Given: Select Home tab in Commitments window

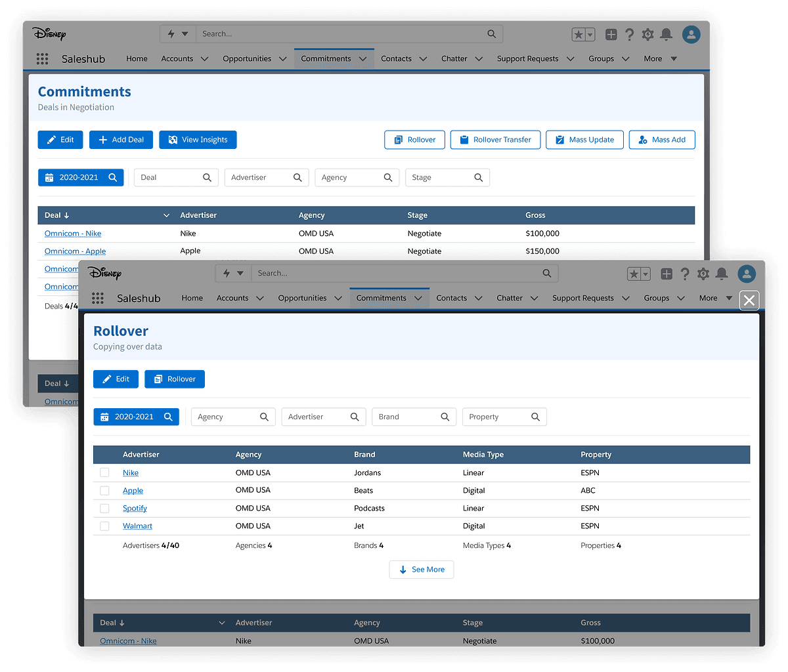Looking at the screenshot, I should click(x=137, y=58).
